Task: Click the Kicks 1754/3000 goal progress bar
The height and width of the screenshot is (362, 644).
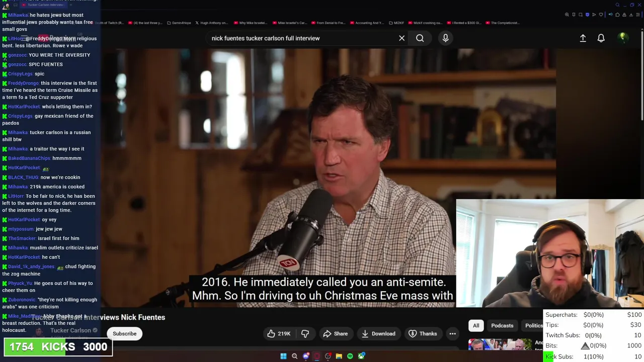Action: coord(58,347)
